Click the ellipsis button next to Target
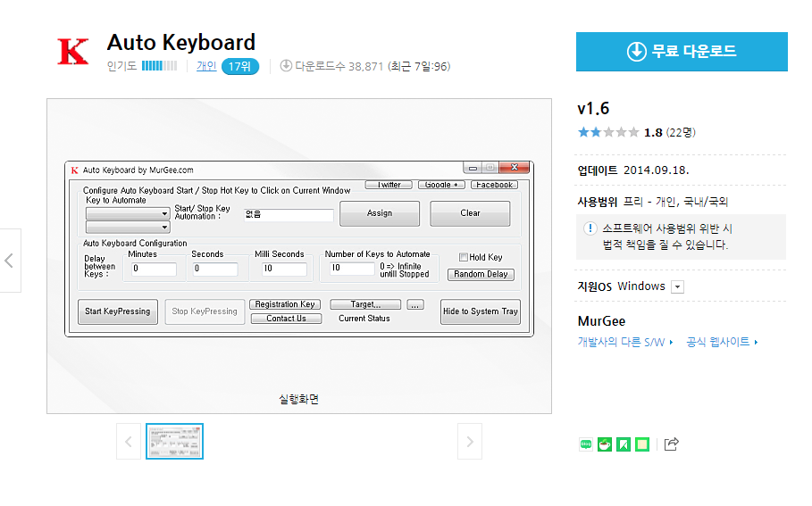Image resolution: width=812 pixels, height=506 pixels. (x=415, y=304)
